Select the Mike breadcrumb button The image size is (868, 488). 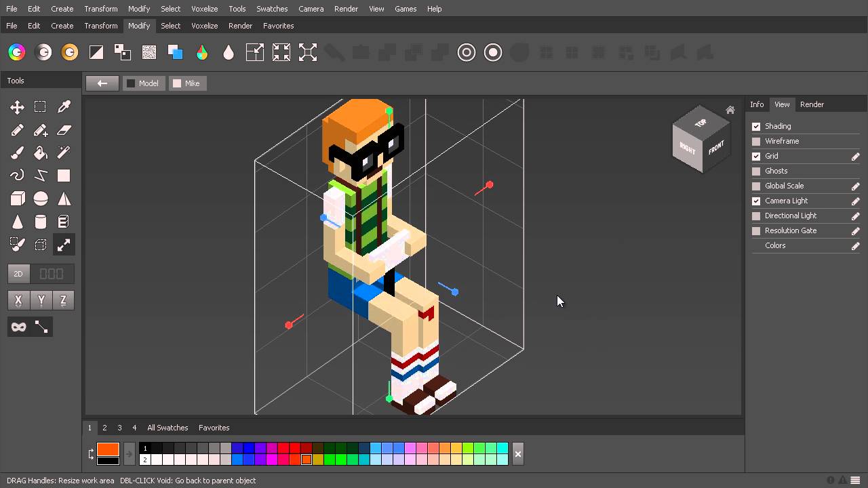(x=188, y=83)
